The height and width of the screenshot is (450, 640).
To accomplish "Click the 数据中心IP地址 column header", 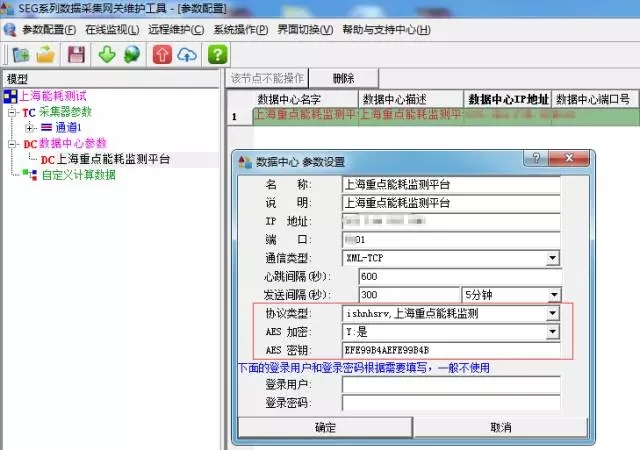I will [x=508, y=99].
